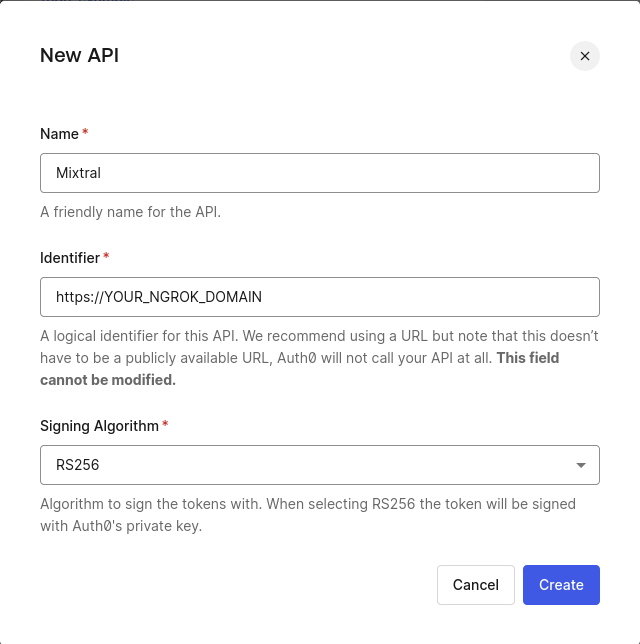Open the Signing Algorithm RS256 dropdown
The image size is (640, 644).
coord(320,465)
